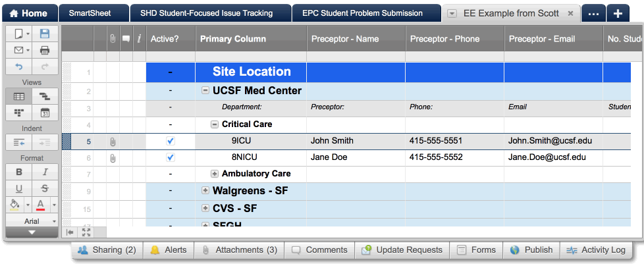The image size is (644, 264).
Task: Switch to Card view icon
Action: (x=18, y=113)
